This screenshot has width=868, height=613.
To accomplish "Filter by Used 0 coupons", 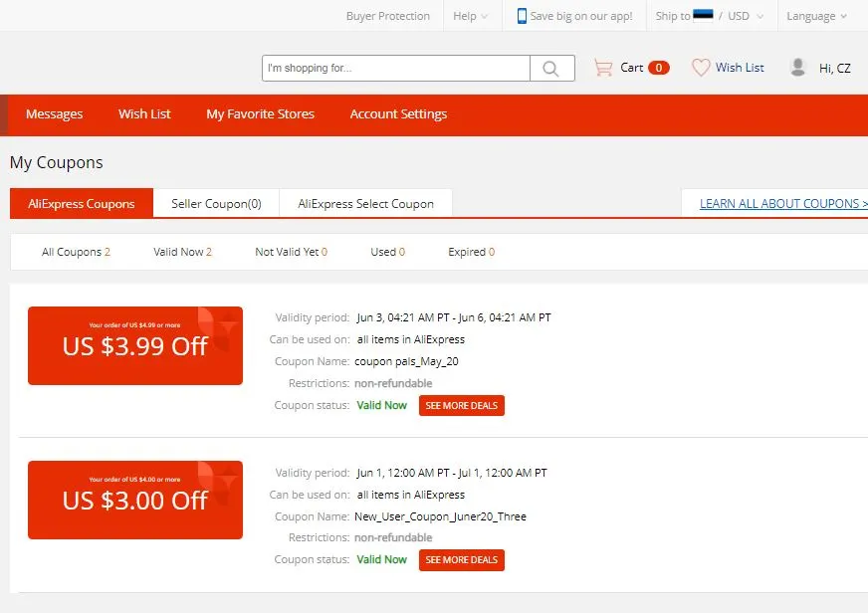I will pos(387,252).
